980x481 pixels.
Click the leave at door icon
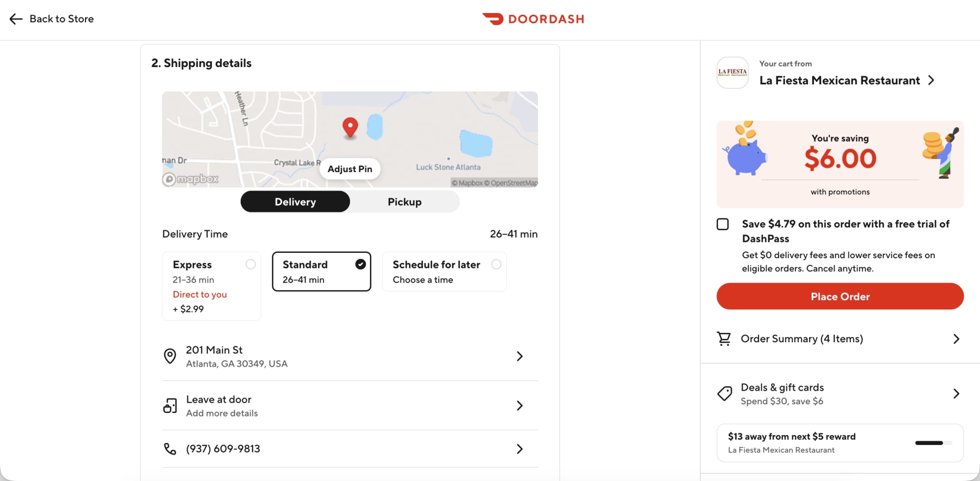coord(170,406)
